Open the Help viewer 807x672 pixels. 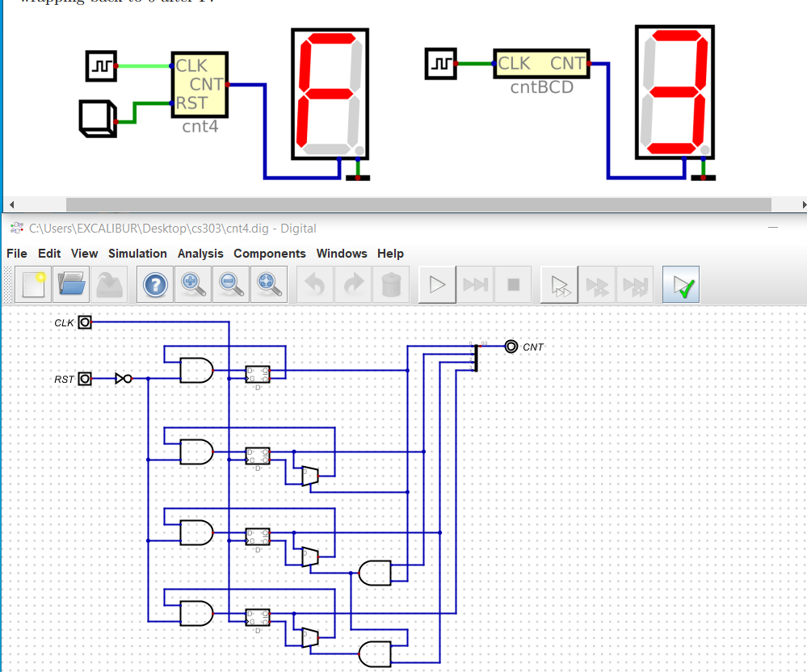153,284
